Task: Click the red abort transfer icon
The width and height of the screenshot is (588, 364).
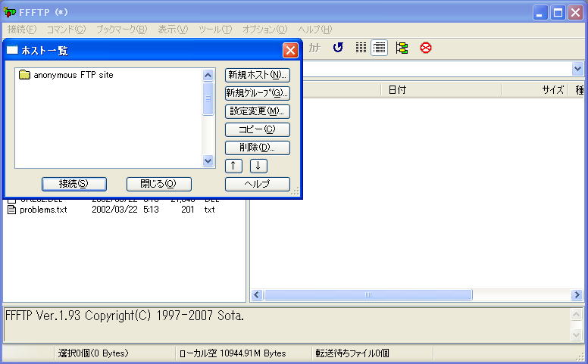Action: [426, 48]
